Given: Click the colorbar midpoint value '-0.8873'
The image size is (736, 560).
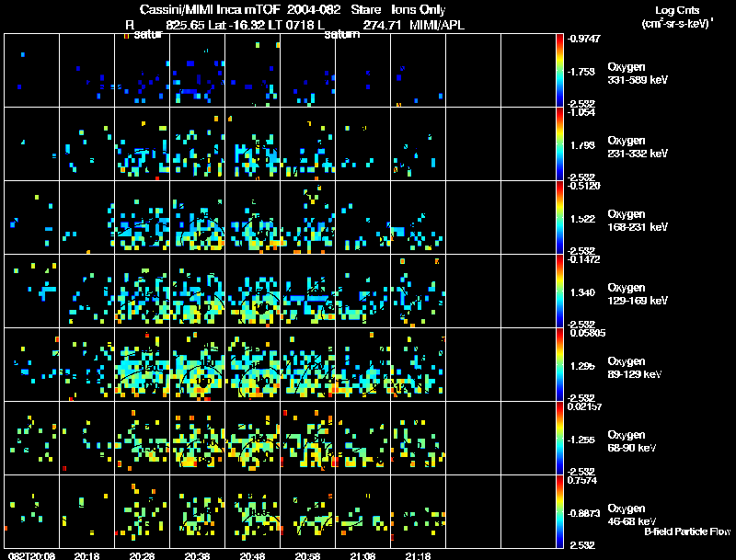Looking at the screenshot, I should tap(583, 513).
